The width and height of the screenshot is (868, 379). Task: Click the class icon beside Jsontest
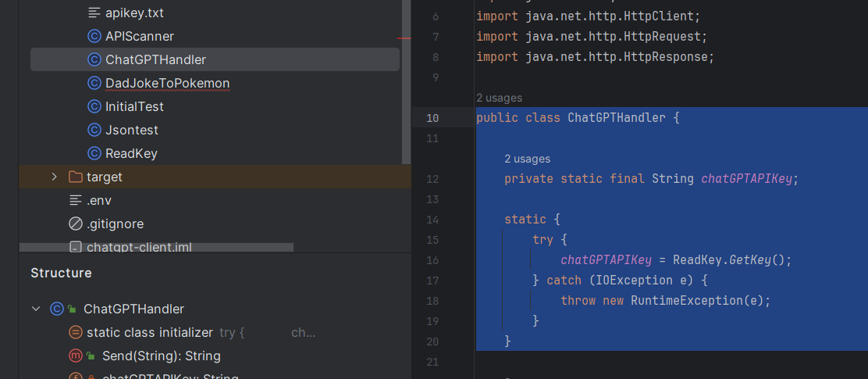pos(94,130)
